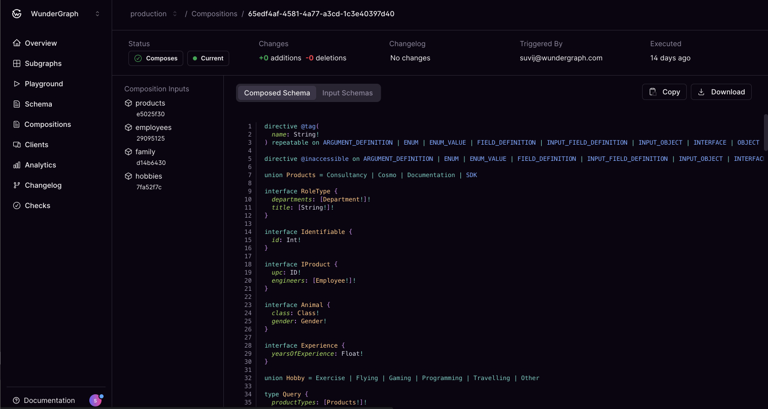768x409 pixels.
Task: Click the 'interface Animal' line
Action: tap(298, 305)
